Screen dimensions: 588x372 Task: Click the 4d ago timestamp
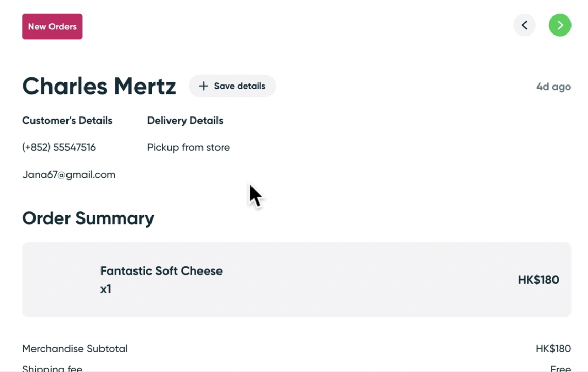[x=553, y=87]
